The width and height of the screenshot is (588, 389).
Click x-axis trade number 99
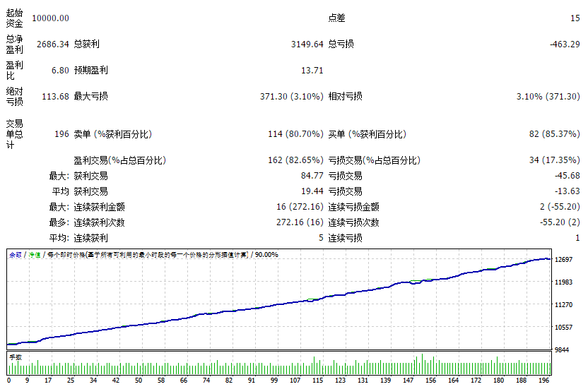pos(274,380)
